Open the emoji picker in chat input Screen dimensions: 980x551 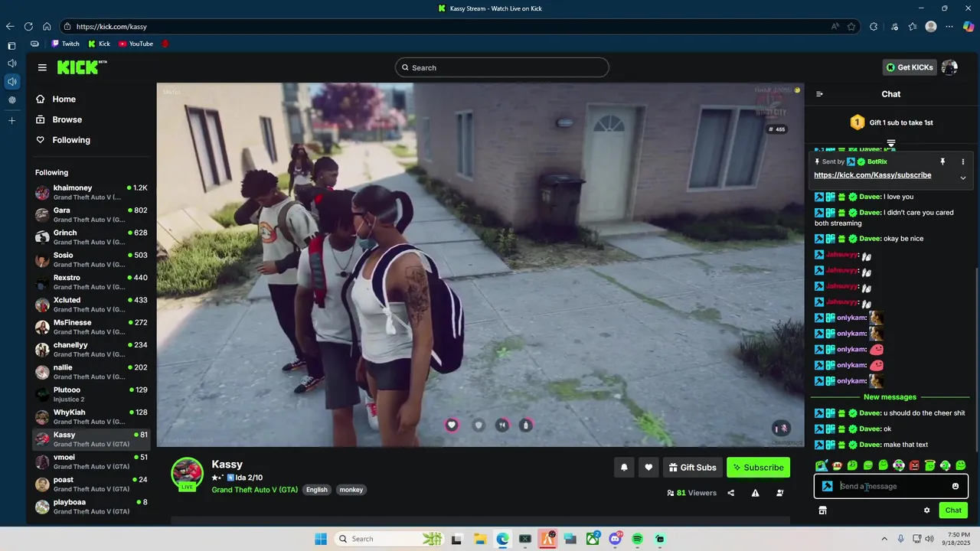[955, 486]
